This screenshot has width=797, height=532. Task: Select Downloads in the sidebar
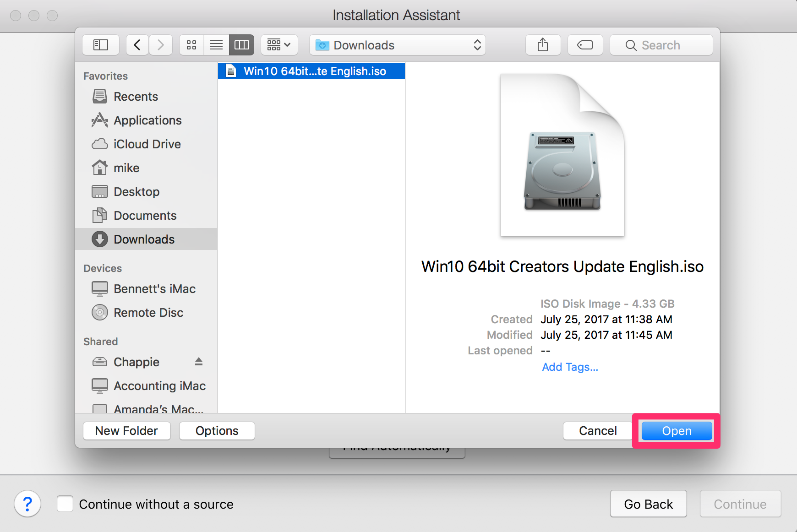(146, 239)
